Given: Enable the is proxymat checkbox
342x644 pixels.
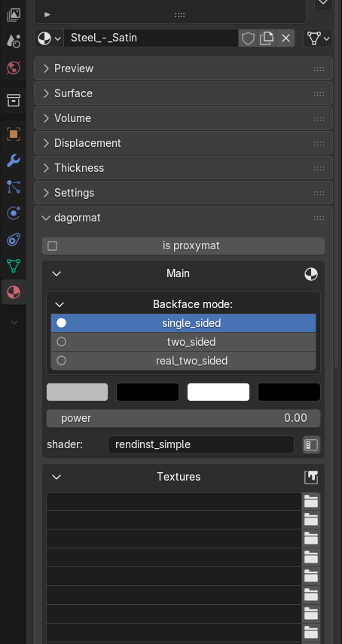Looking at the screenshot, I should 53,246.
